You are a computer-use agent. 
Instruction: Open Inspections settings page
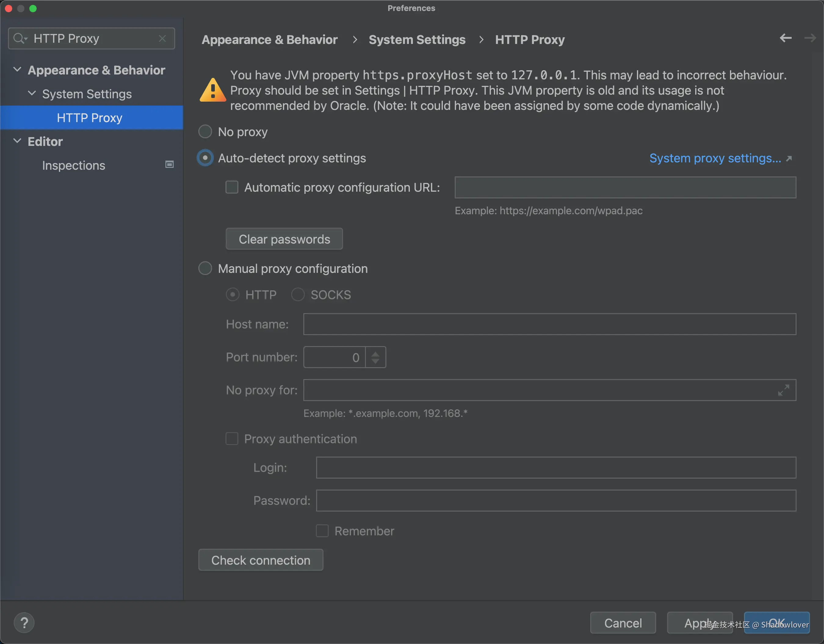coord(74,166)
